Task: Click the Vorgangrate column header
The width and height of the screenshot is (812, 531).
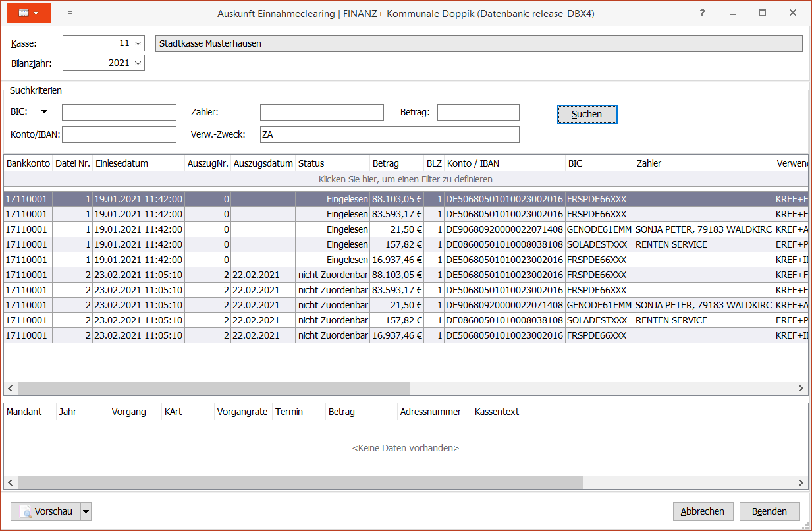Action: 244,412
